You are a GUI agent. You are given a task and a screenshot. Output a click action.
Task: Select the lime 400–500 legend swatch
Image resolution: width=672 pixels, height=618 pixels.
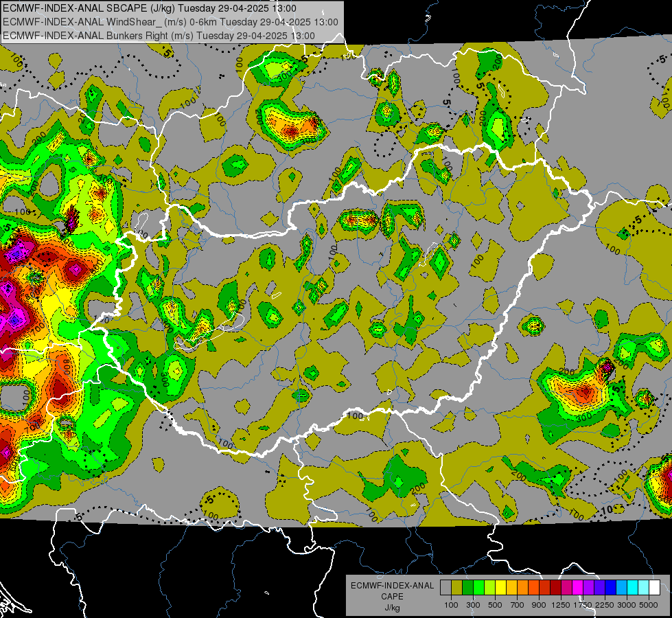(x=490, y=587)
